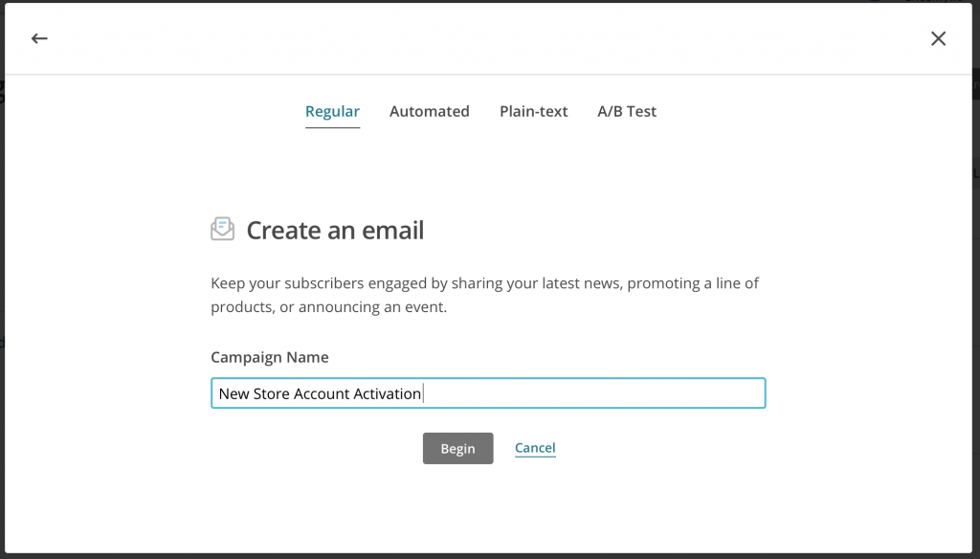Click the word Store in the name field

(272, 393)
